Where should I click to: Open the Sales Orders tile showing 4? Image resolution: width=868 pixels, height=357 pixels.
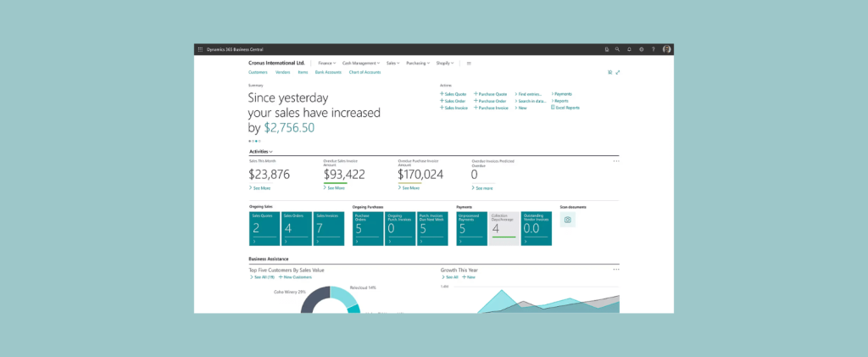296,229
